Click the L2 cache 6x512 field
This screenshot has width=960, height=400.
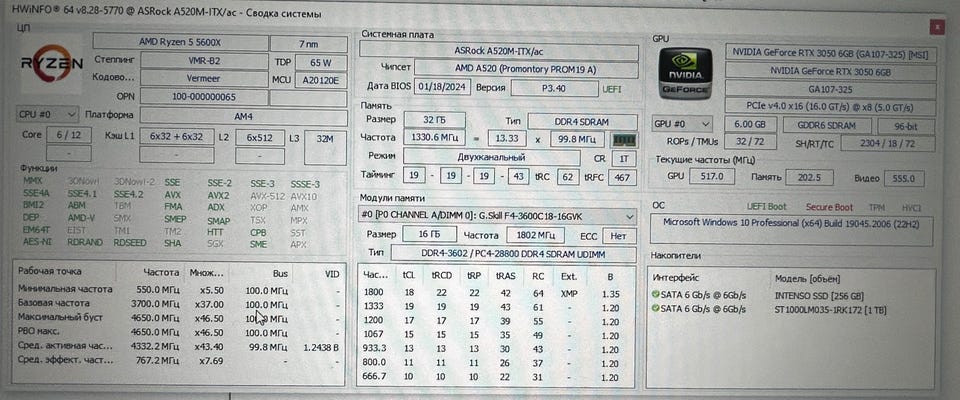pos(260,137)
